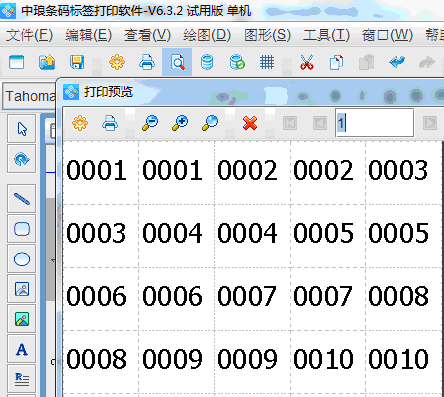
Task: Zoom in in print preview
Action: pyautogui.click(x=180, y=123)
